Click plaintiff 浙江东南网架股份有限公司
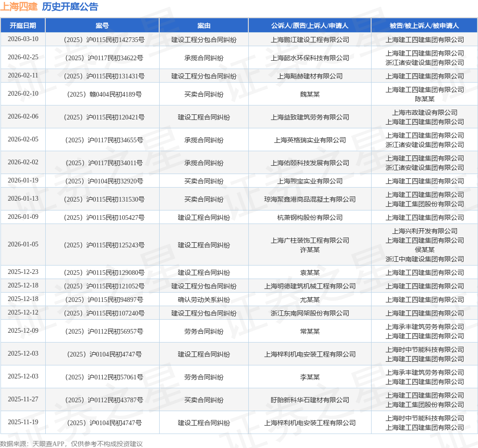This screenshot has height=448, width=478. (310, 313)
